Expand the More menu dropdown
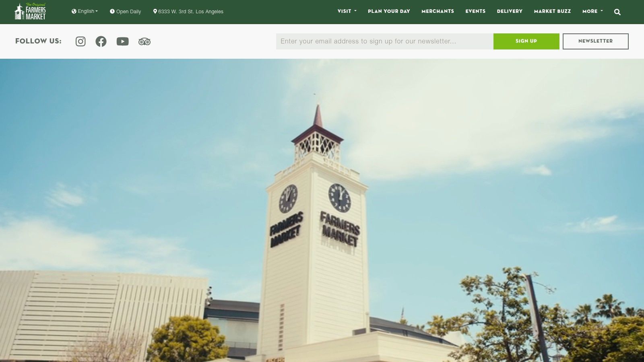644x362 pixels. (592, 11)
